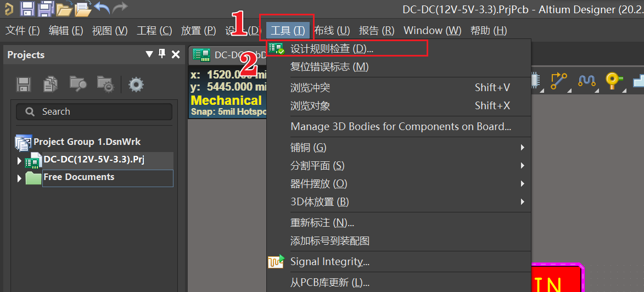Click the Altium Designer logo icon

(8, 8)
